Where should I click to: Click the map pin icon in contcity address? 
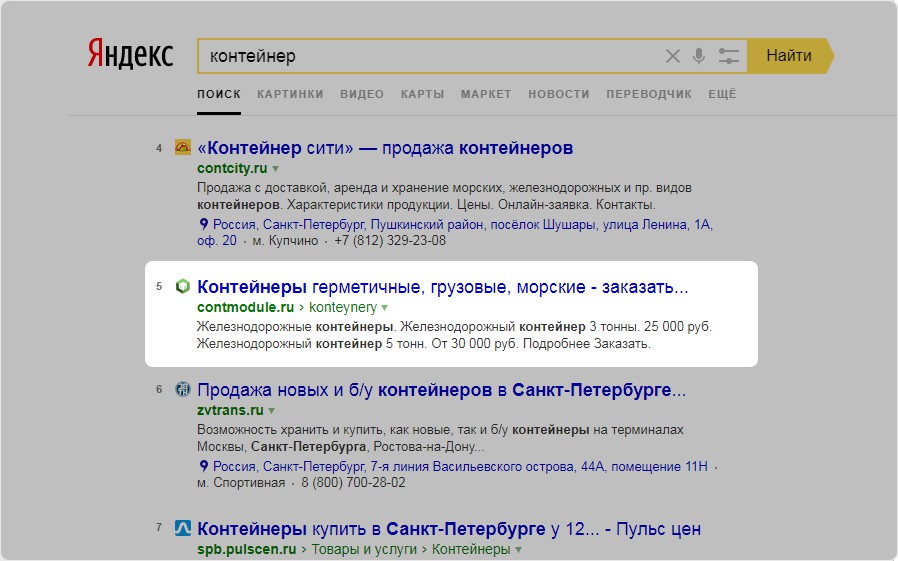click(x=203, y=224)
